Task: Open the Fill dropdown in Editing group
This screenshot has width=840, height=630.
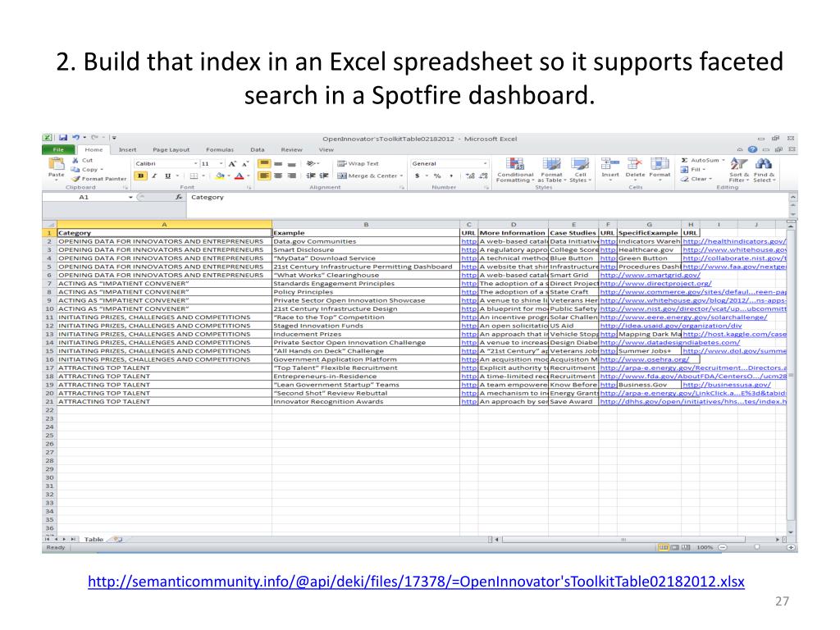Action: coord(703,169)
